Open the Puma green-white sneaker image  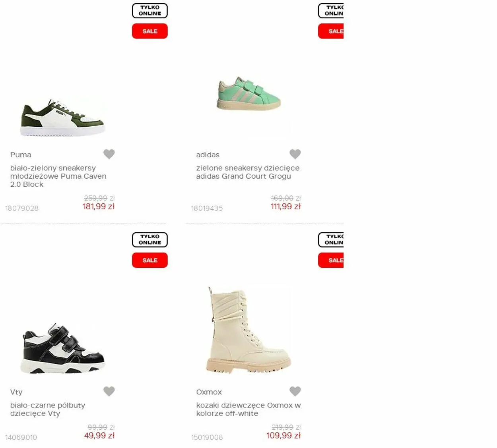tap(62, 118)
